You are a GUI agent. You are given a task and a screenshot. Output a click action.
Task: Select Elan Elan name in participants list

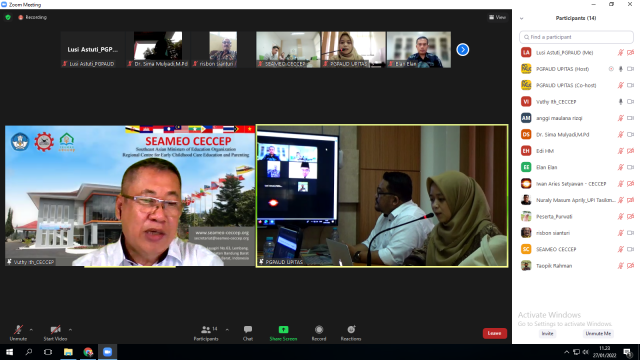coord(547,167)
